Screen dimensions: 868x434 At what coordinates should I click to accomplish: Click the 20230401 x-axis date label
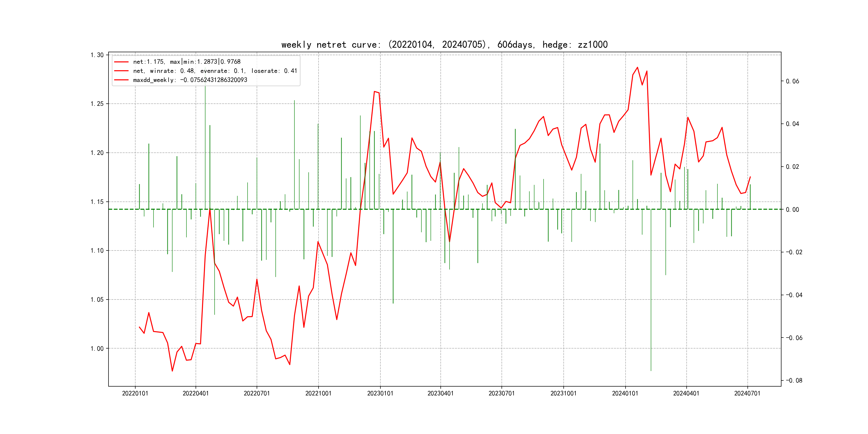[440, 393]
